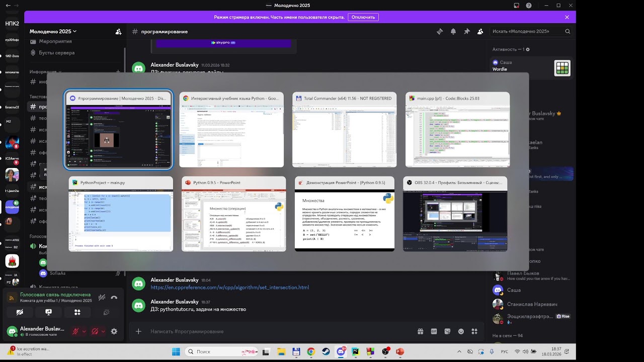Toggle noise suppression icon in voice panel
644x362 pixels.
[102, 298]
